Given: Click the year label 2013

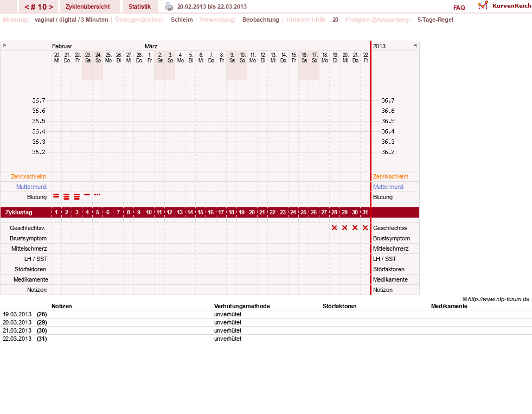Looking at the screenshot, I should point(379,46).
